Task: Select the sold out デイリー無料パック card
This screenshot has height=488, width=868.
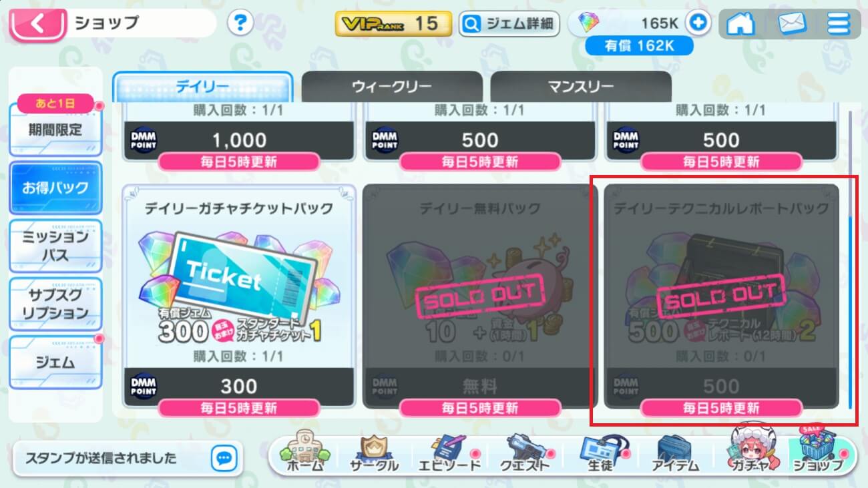Action: [480, 296]
